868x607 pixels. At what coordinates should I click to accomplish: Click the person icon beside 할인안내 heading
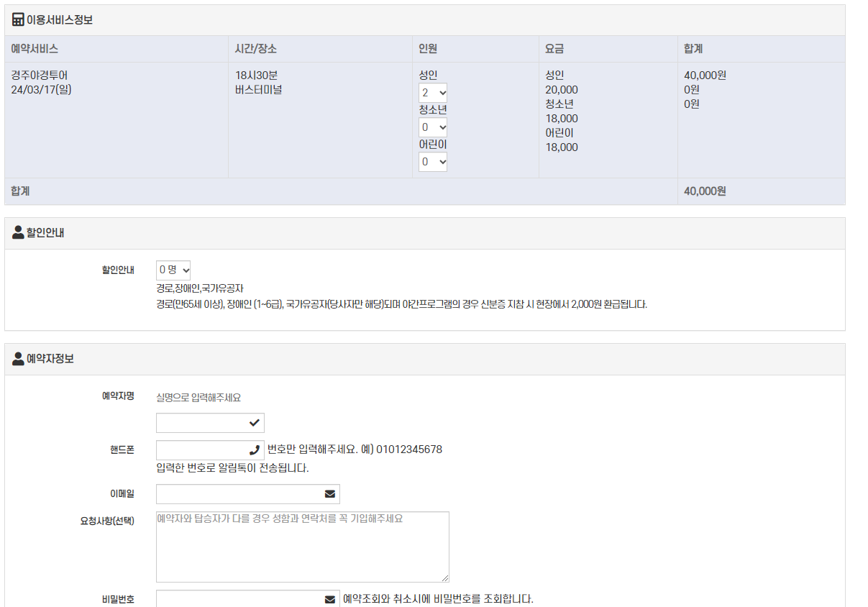pyautogui.click(x=18, y=233)
